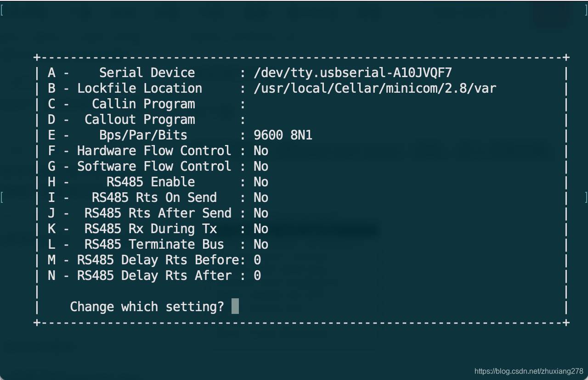The width and height of the screenshot is (588, 380).
Task: Click the 9600 8N1 baud value
Action: click(x=283, y=135)
